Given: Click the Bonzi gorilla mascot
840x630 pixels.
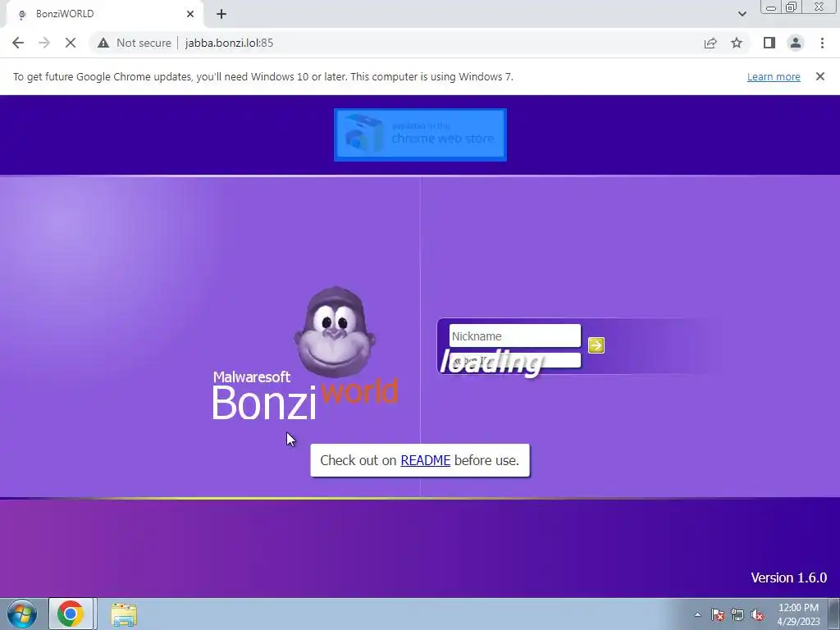Looking at the screenshot, I should pos(335,332).
